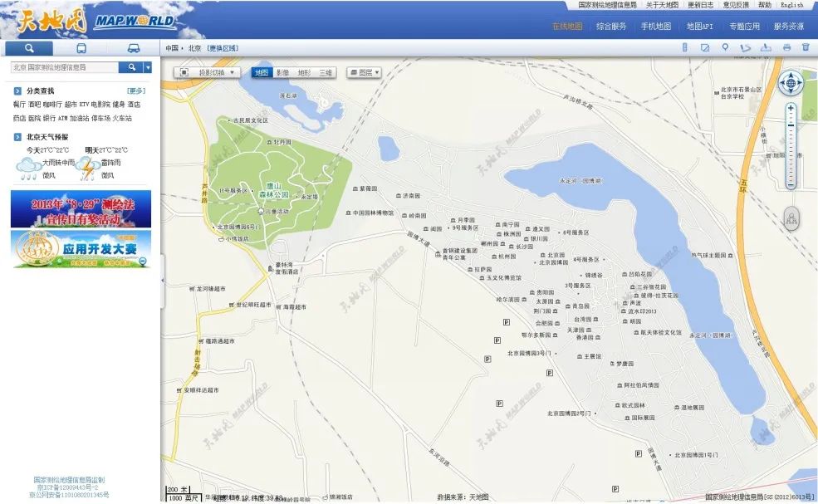Click the zoom level slider track

coord(791,147)
